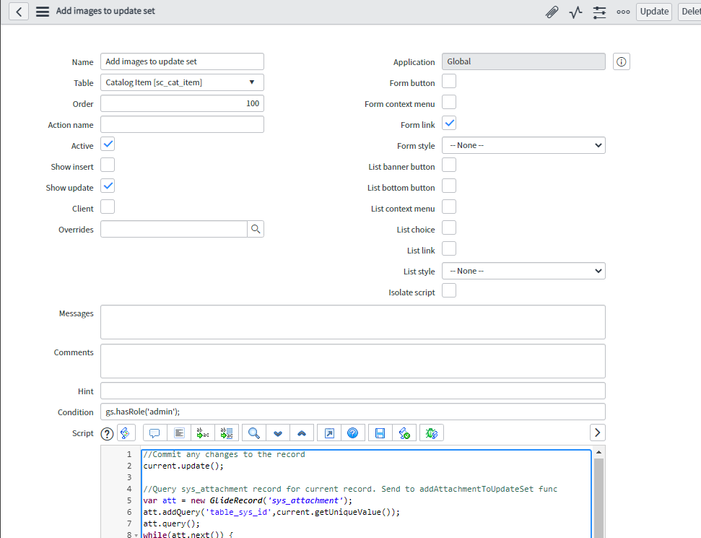This screenshot has width=701, height=538.
Task: Open attachments with the paperclip icon
Action: click(552, 12)
